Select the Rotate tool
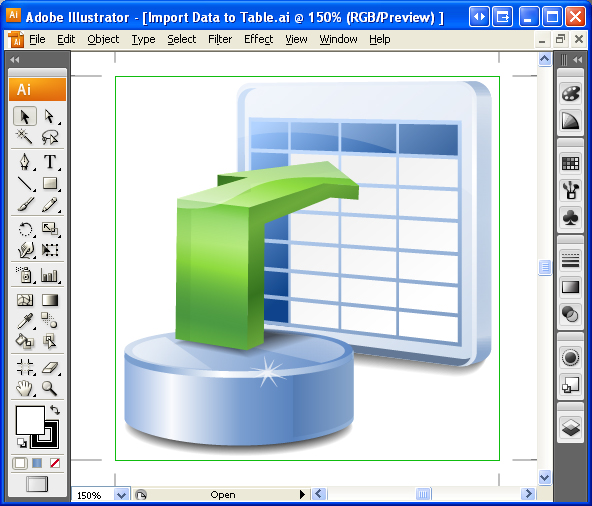Image resolution: width=592 pixels, height=506 pixels. click(x=25, y=229)
